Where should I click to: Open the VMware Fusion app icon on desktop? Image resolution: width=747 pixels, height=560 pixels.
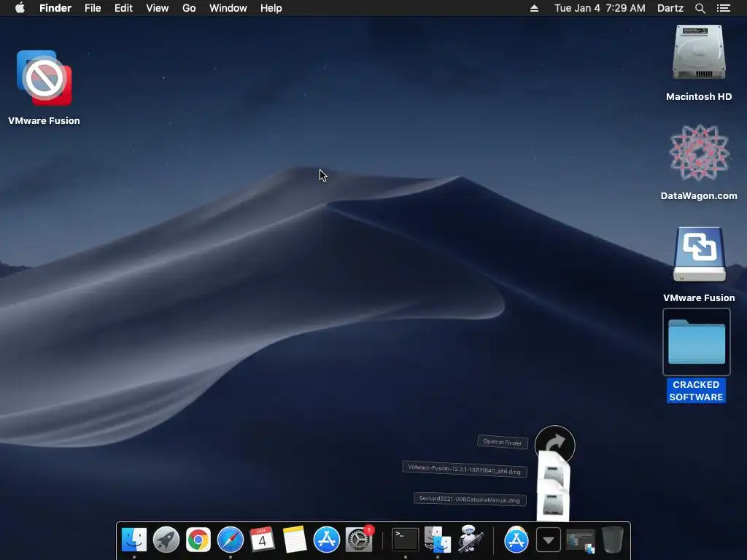[44, 79]
